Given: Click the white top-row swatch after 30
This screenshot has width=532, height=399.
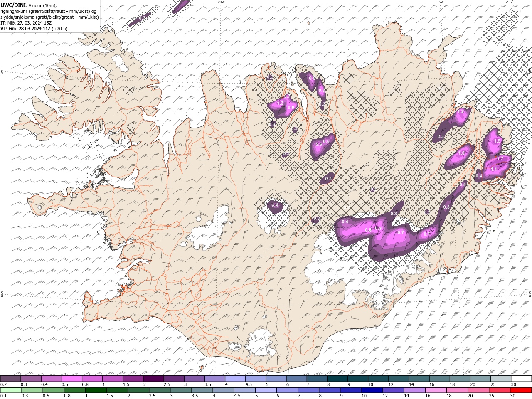Looking at the screenshot, I should coord(521,379).
